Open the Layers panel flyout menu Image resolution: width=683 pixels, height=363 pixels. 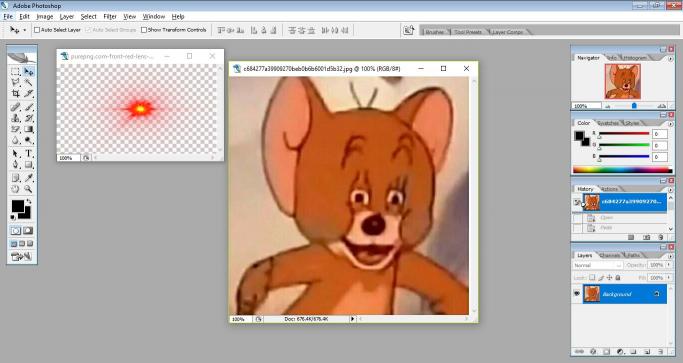(670, 256)
